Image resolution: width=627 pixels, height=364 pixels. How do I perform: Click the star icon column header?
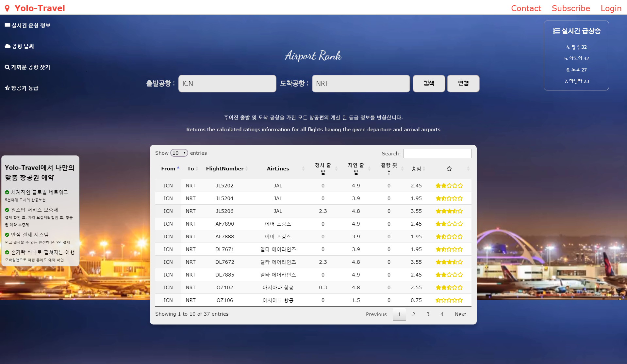449,169
